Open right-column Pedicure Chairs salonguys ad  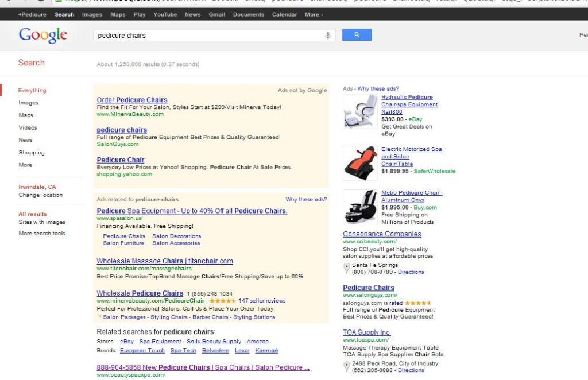369,288
